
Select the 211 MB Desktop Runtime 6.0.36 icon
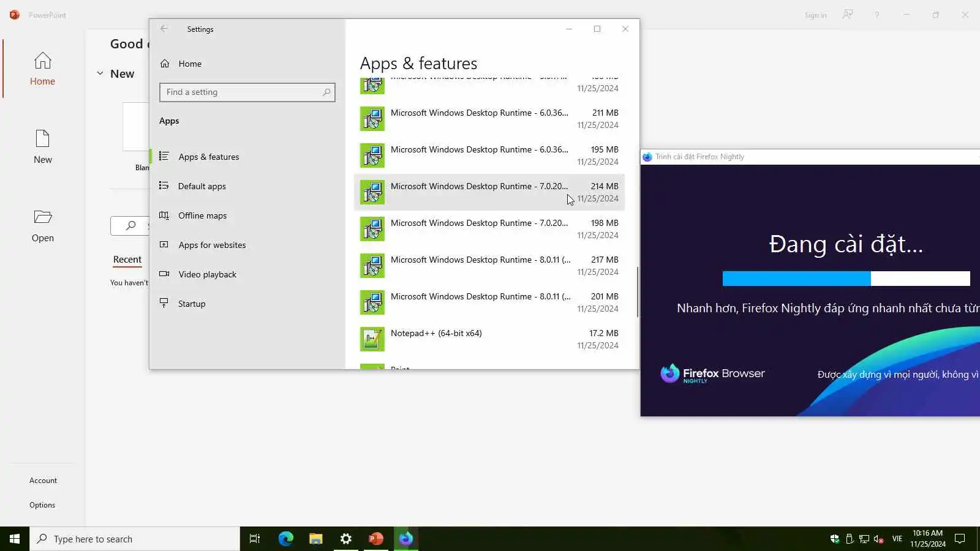(372, 119)
